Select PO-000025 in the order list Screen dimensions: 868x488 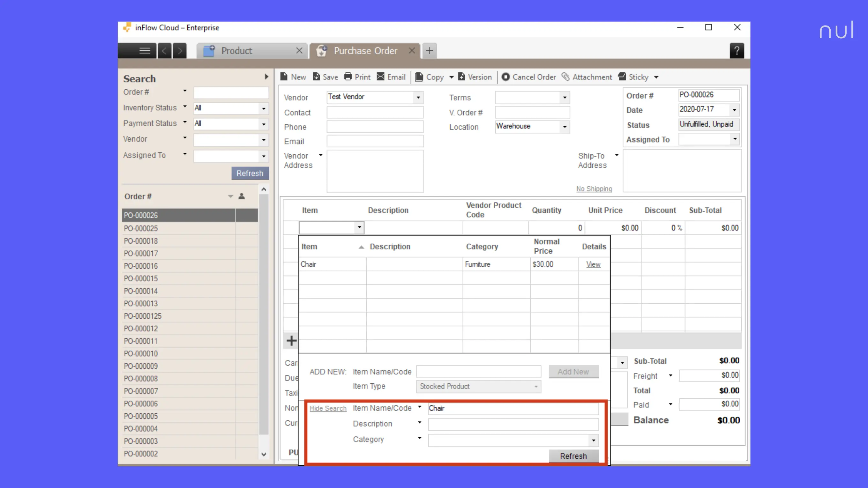pyautogui.click(x=190, y=228)
